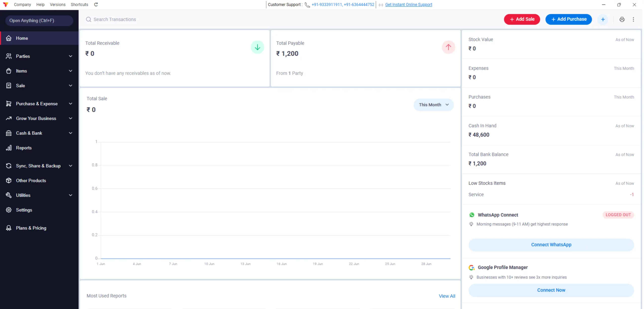
Task: Click the print icon in the top bar
Action: [622, 19]
